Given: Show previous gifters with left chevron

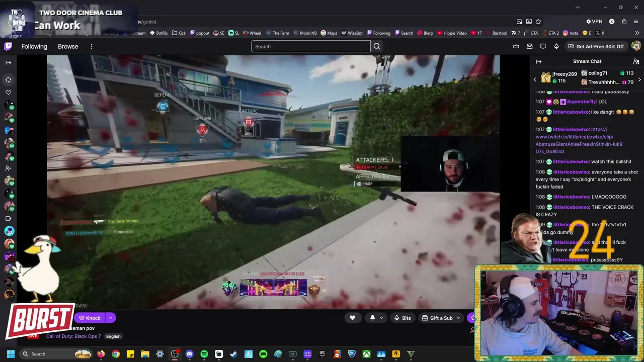Looking at the screenshot, I should point(535,79).
